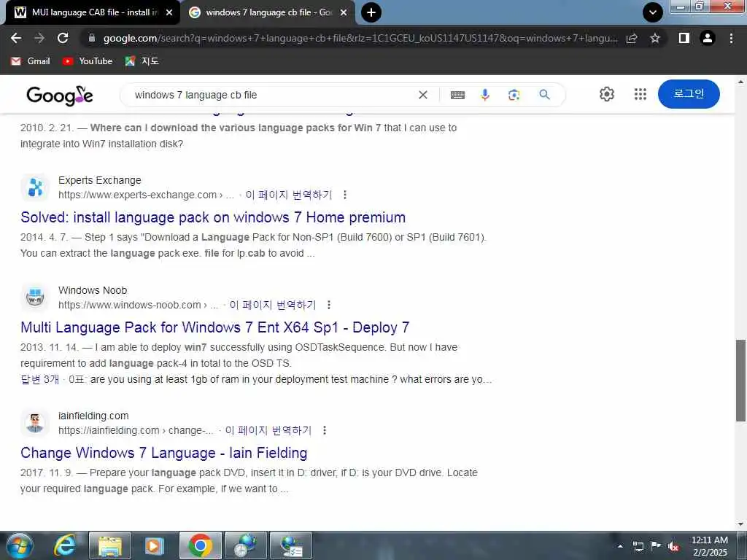This screenshot has height=560, width=747.
Task: Translate the Windows Noob result page
Action: pos(273,305)
